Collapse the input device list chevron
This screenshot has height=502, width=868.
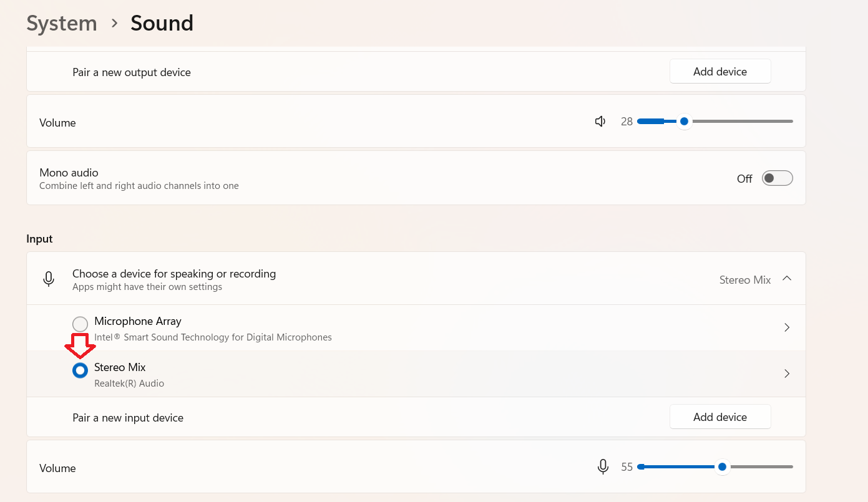tap(787, 279)
